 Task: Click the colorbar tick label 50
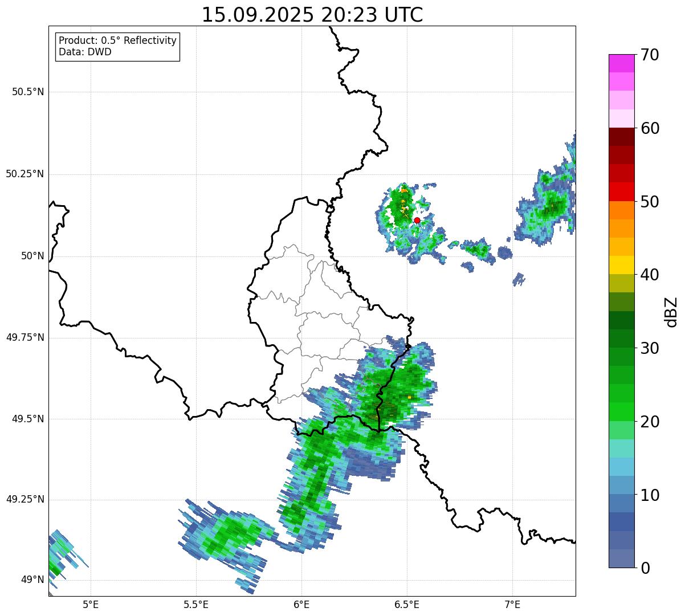pyautogui.click(x=650, y=202)
